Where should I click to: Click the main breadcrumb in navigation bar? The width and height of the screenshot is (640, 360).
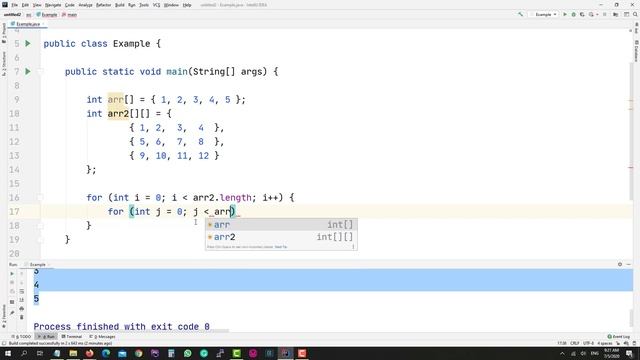point(69,15)
